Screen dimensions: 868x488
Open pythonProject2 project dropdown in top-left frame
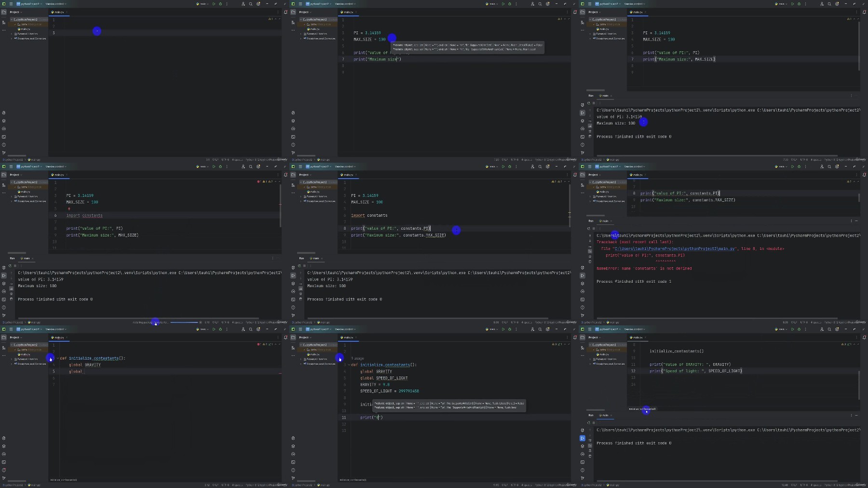(x=29, y=4)
